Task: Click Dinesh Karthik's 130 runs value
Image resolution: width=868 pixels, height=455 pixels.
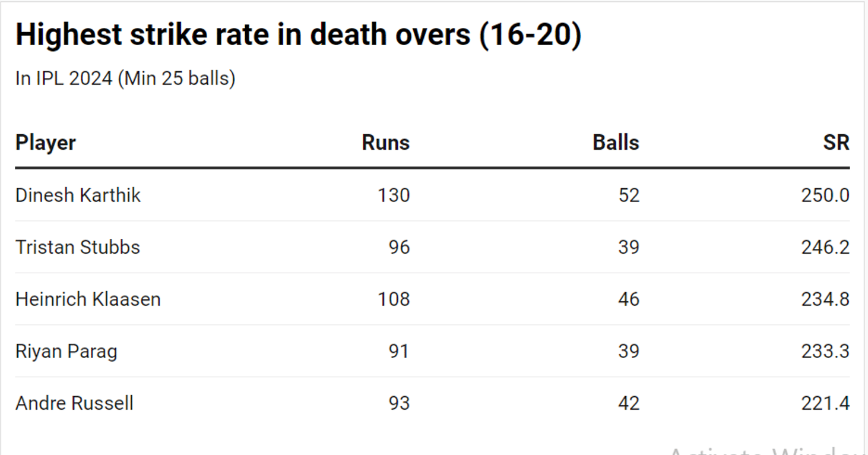Action: pos(394,195)
